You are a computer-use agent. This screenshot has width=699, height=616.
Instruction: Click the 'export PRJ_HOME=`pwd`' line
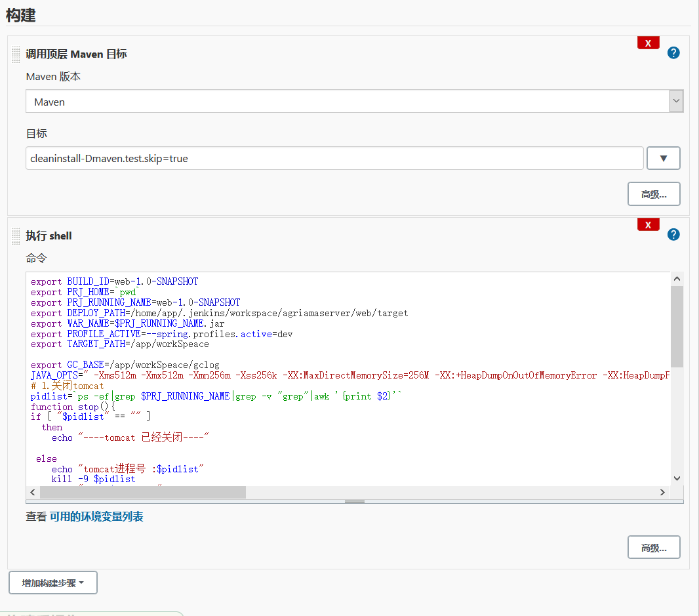85,292
